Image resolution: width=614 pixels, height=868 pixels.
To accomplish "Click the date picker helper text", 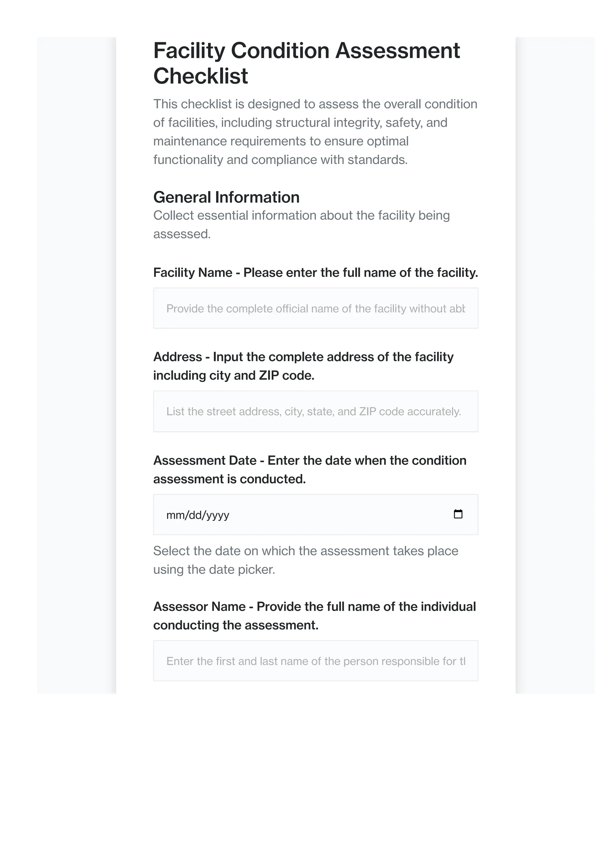I will pos(306,560).
